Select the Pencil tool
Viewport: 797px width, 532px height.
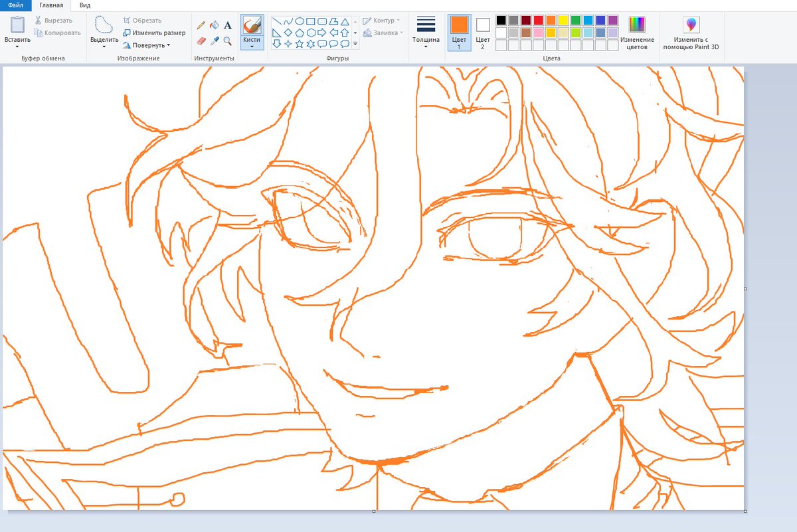tap(201, 25)
